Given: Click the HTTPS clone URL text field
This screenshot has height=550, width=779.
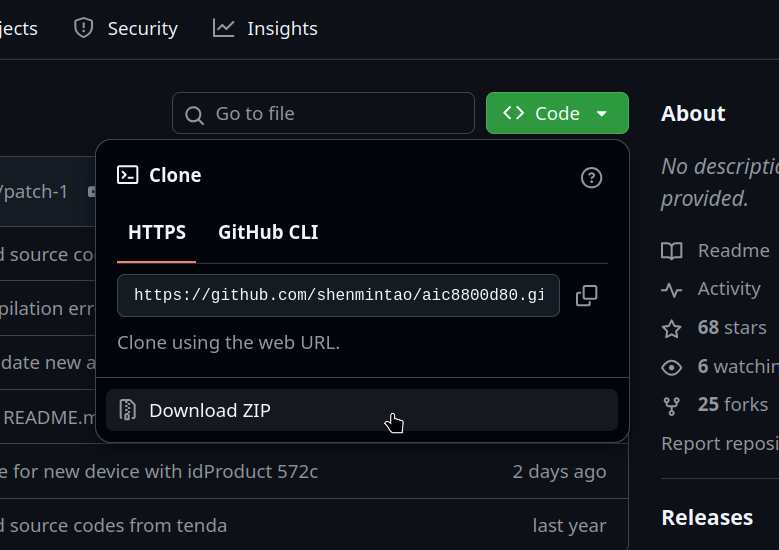Looking at the screenshot, I should (x=338, y=295).
